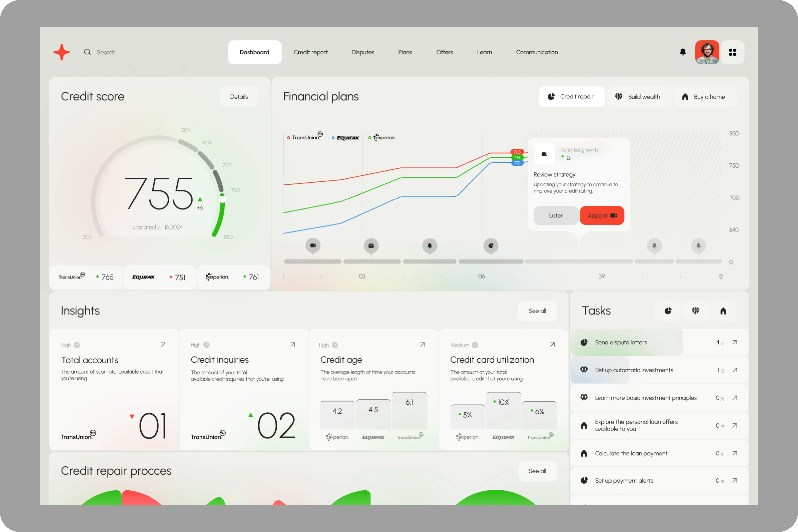This screenshot has width=798, height=532.
Task: Click Details button on Credit score
Action: click(x=239, y=97)
